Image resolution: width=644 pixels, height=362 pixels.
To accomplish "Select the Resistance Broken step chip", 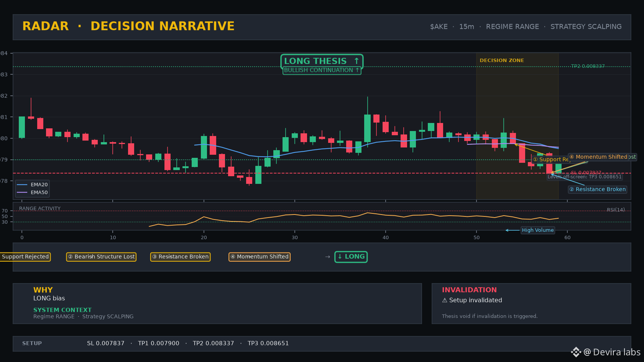I will [x=181, y=257].
